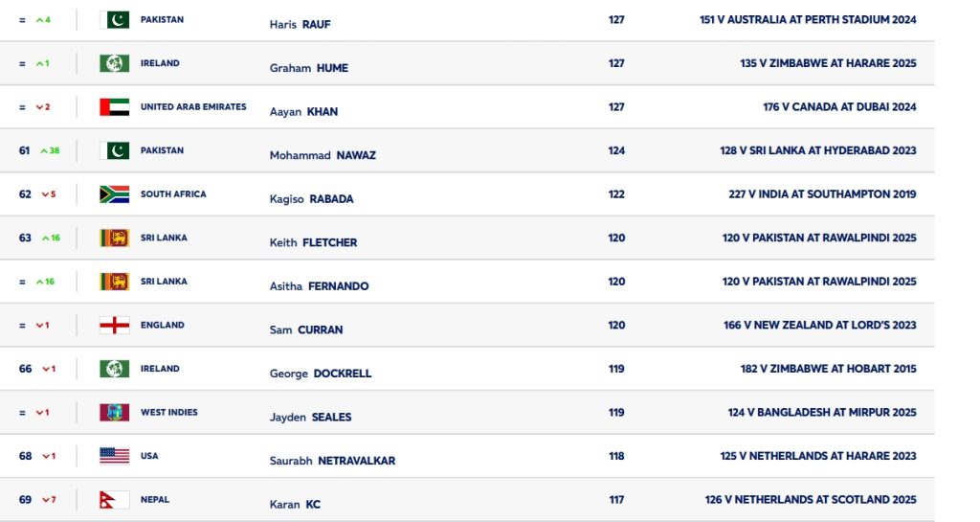The height and width of the screenshot is (522, 980).
Task: Click the Nepal flag icon
Action: (x=114, y=499)
